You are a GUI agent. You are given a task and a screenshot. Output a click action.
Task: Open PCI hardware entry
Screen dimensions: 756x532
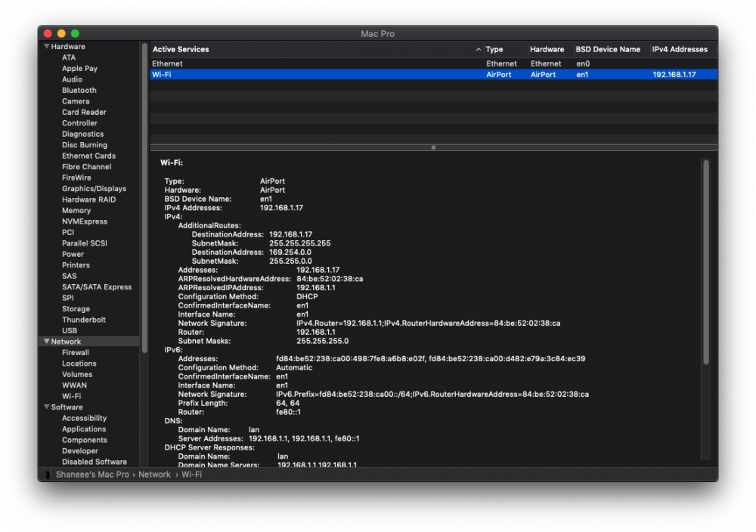click(x=68, y=232)
